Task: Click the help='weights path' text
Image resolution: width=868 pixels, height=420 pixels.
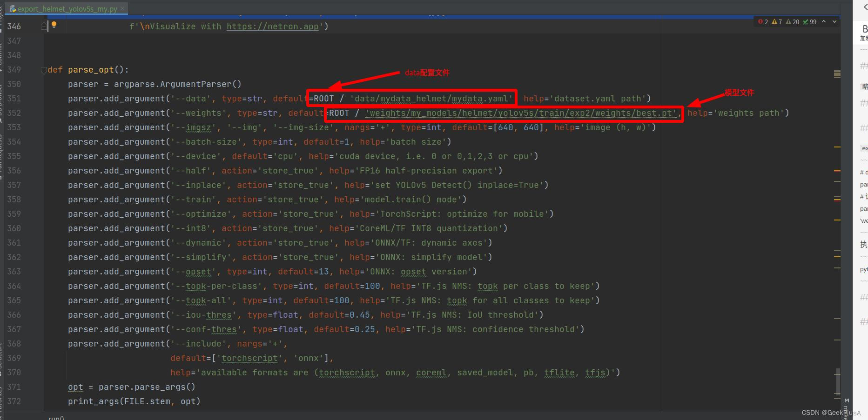Action: click(736, 113)
